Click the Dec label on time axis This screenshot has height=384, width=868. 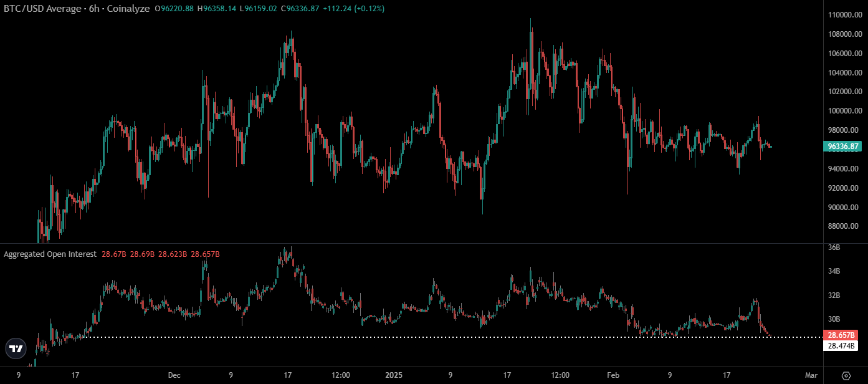pyautogui.click(x=174, y=375)
